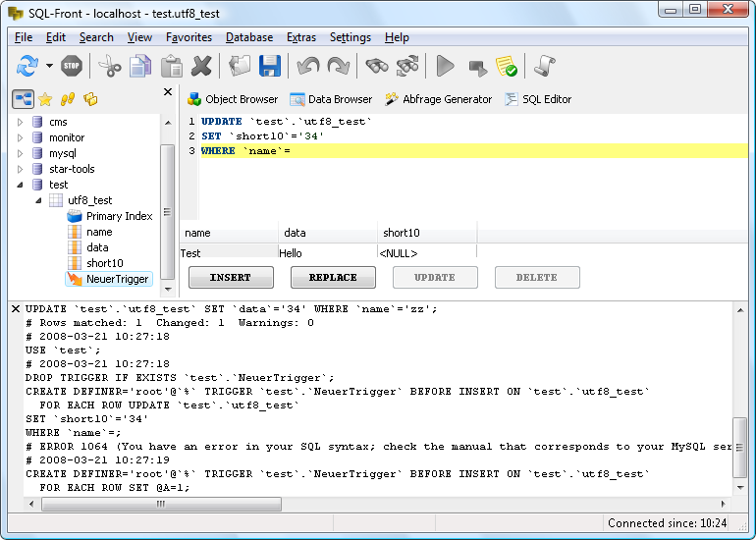Open the Edit menu
Screen dimensions: 756x540
point(56,37)
